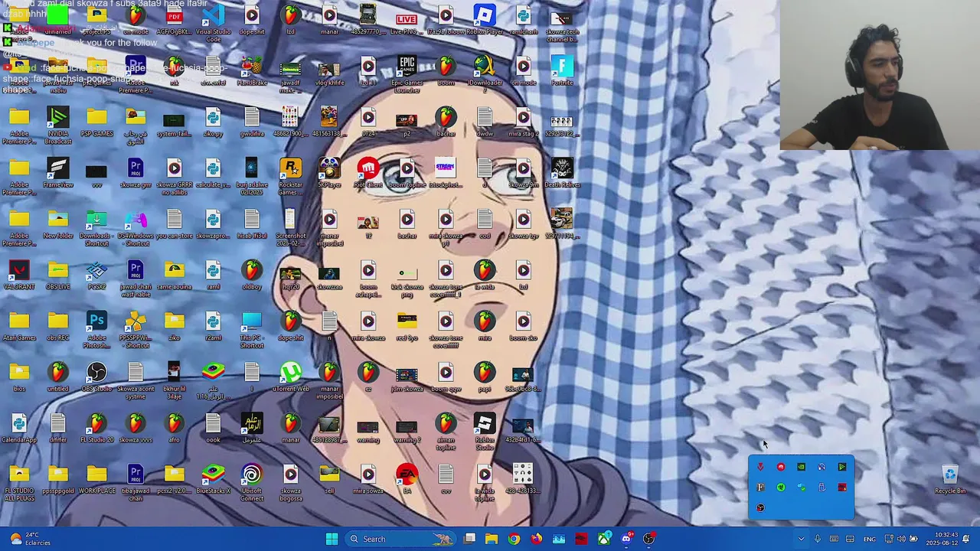The height and width of the screenshot is (551, 980).
Task: Launch Google Chrome from the taskbar
Action: pyautogui.click(x=514, y=539)
